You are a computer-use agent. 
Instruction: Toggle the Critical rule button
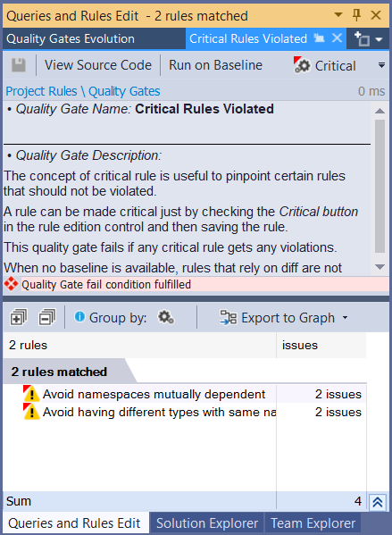tap(324, 65)
